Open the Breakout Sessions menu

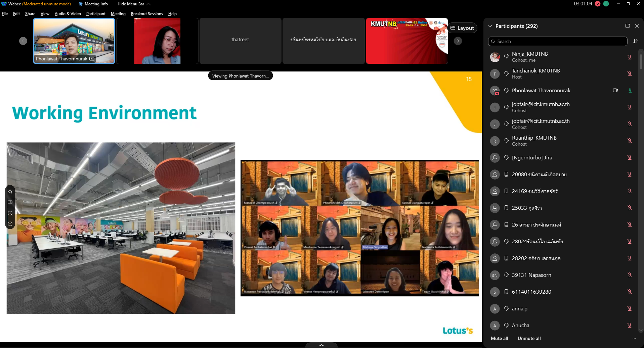click(147, 14)
